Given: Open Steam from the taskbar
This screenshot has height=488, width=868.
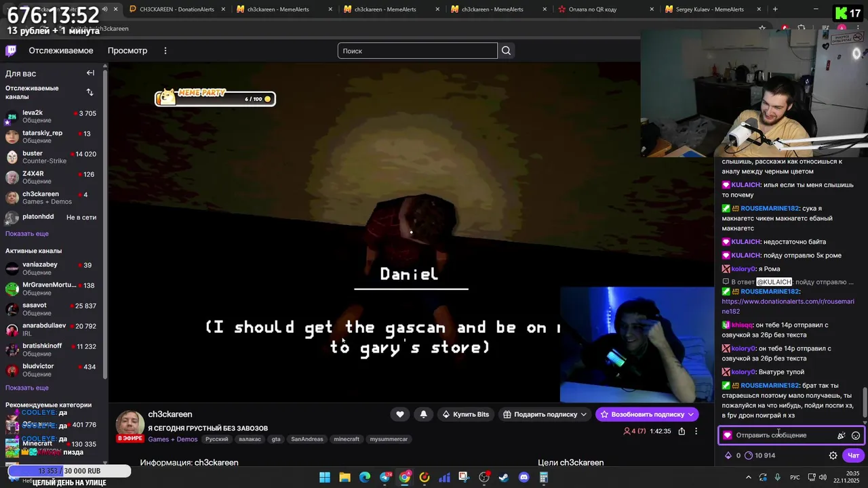Looking at the screenshot, I should 504,477.
